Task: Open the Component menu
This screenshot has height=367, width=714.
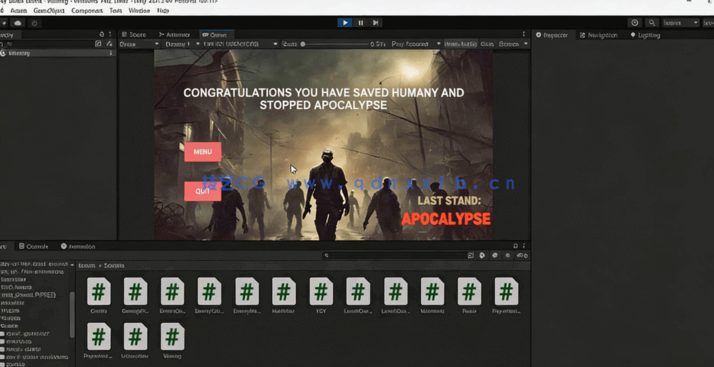Action: click(x=87, y=10)
